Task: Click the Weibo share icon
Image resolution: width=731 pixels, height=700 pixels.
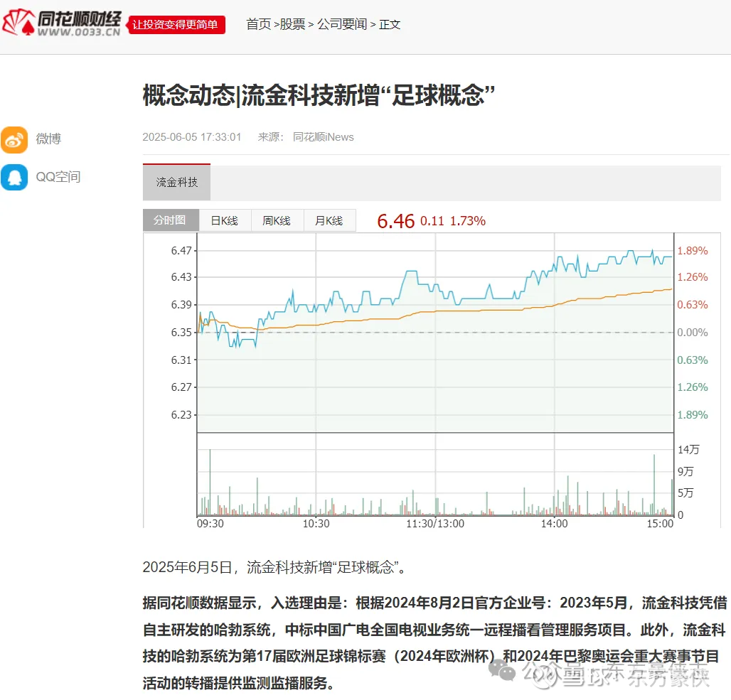Action: (x=14, y=139)
